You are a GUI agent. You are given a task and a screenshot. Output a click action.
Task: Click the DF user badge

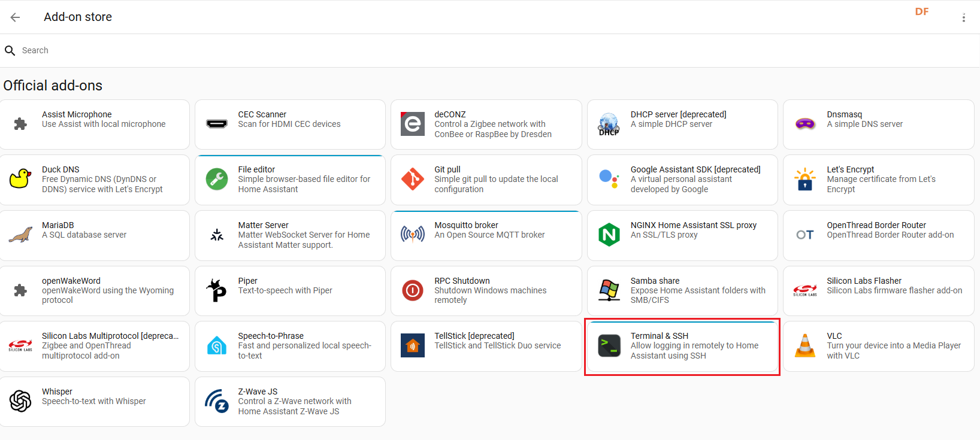[x=922, y=12]
